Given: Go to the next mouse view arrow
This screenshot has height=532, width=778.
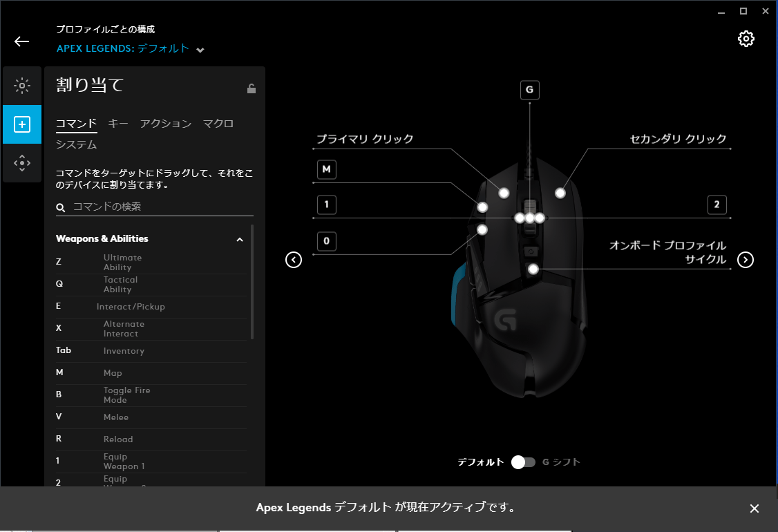Looking at the screenshot, I should (746, 260).
